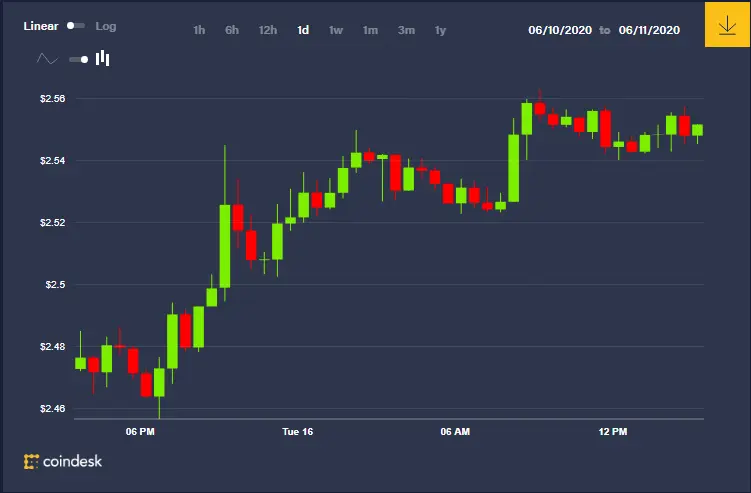Switch to the 1y time range
751x493 pixels.
pos(440,31)
